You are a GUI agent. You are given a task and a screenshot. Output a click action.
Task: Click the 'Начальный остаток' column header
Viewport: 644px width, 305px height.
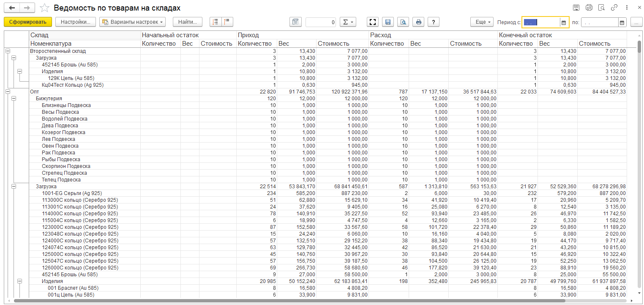tap(188, 35)
